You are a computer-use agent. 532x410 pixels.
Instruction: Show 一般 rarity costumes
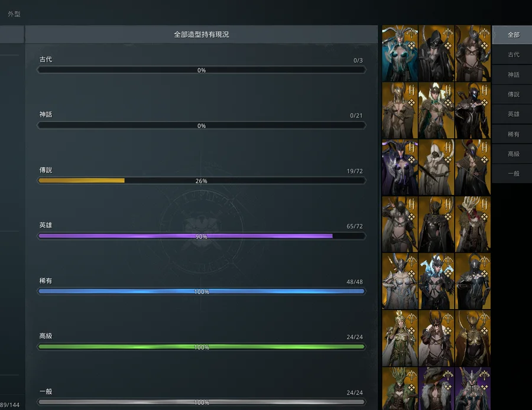tap(512, 174)
